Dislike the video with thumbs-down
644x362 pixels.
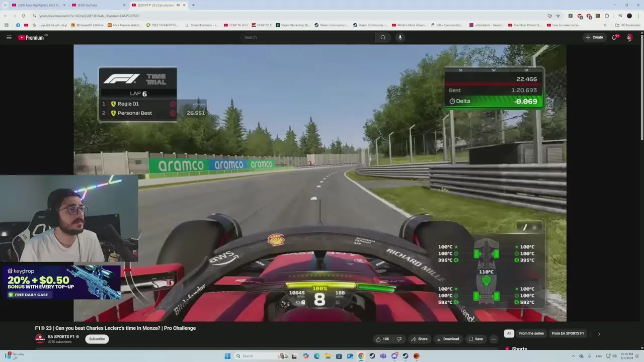coord(399,339)
